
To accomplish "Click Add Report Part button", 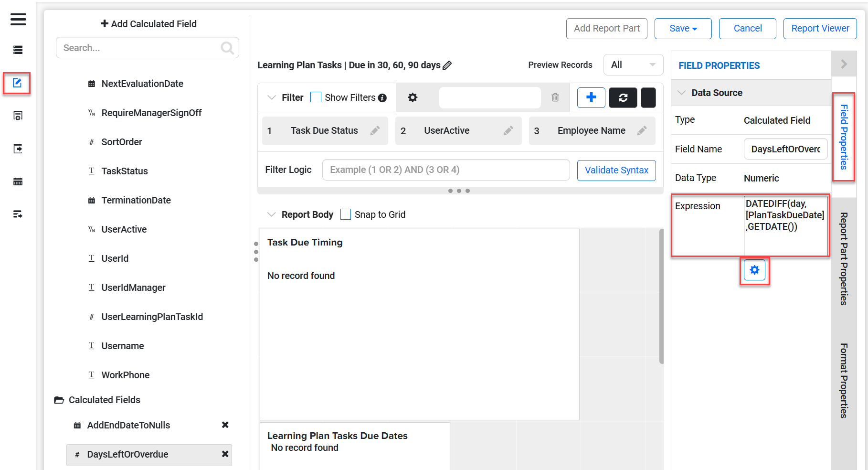I will (606, 28).
